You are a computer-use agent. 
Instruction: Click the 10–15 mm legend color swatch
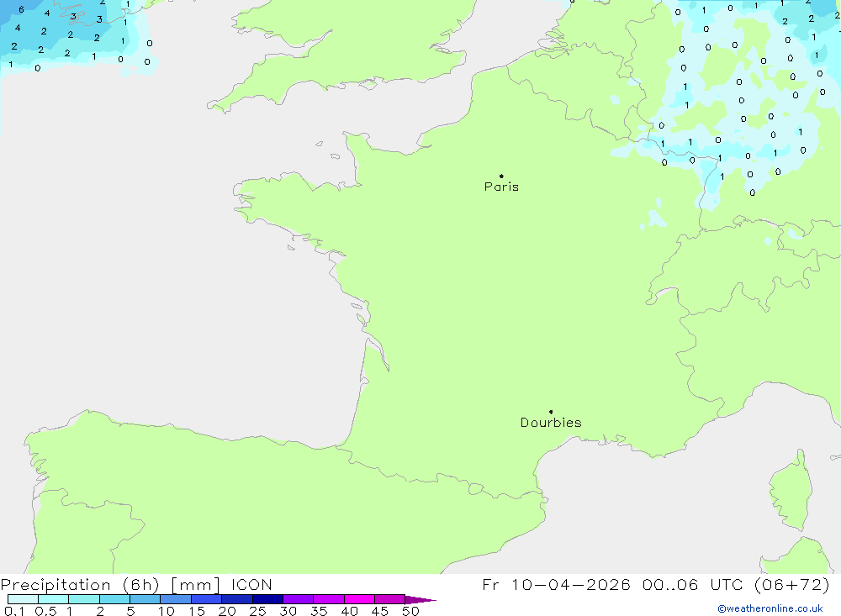pos(176,599)
